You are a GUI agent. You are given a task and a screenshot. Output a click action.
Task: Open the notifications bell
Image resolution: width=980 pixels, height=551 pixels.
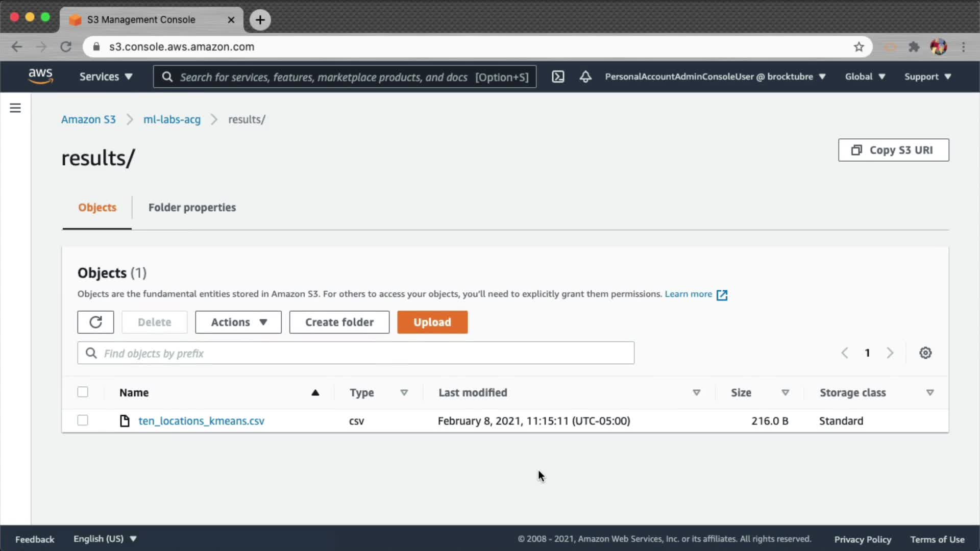(x=585, y=77)
